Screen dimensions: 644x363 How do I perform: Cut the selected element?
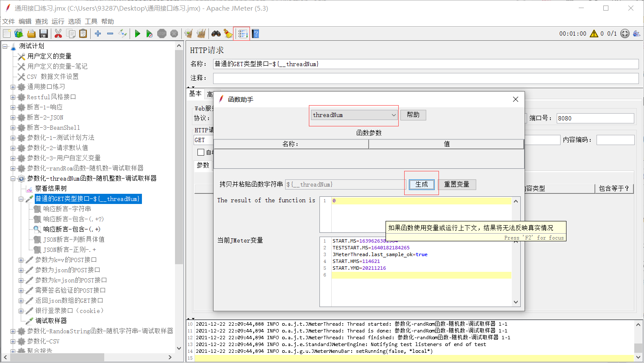click(58, 34)
